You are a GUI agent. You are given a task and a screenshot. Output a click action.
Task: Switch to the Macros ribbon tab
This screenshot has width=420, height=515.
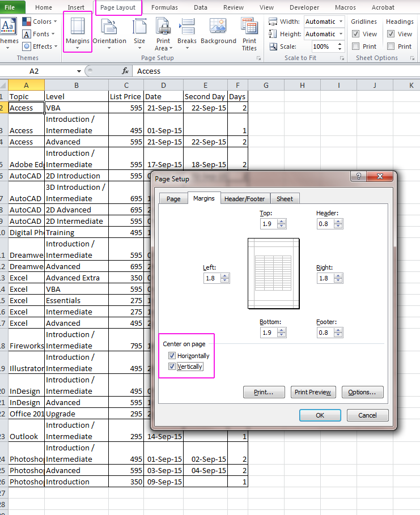(x=345, y=7)
